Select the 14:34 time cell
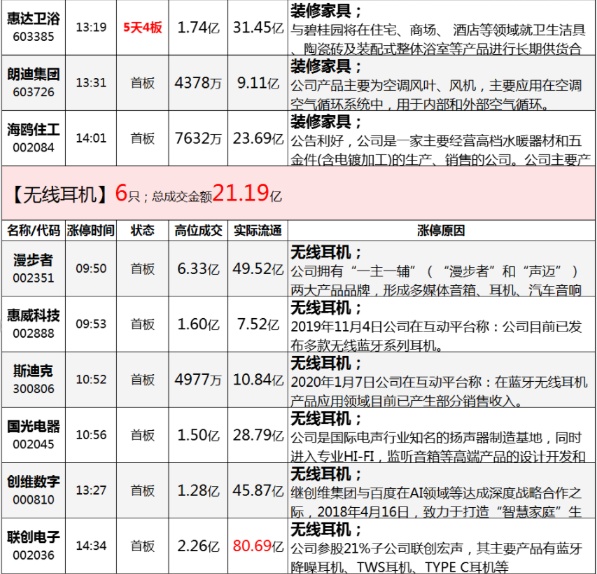This screenshot has width=597, height=574. coord(91,546)
